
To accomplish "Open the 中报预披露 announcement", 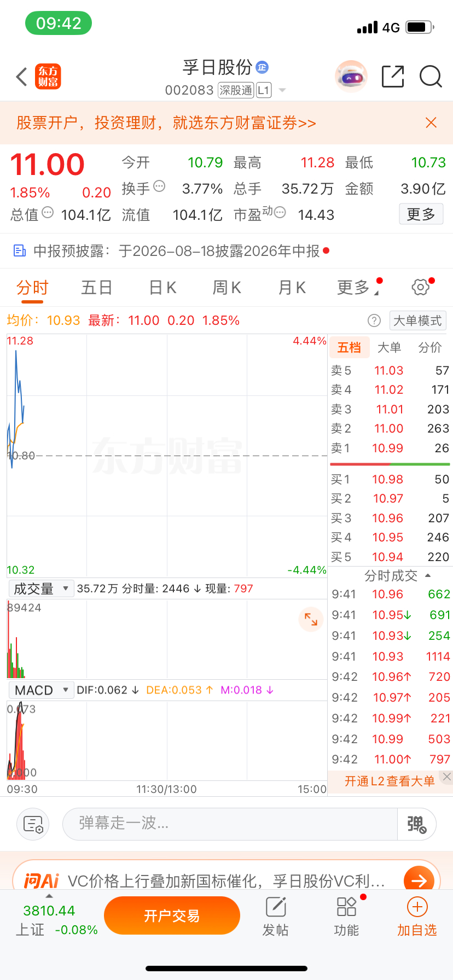I will (x=176, y=251).
